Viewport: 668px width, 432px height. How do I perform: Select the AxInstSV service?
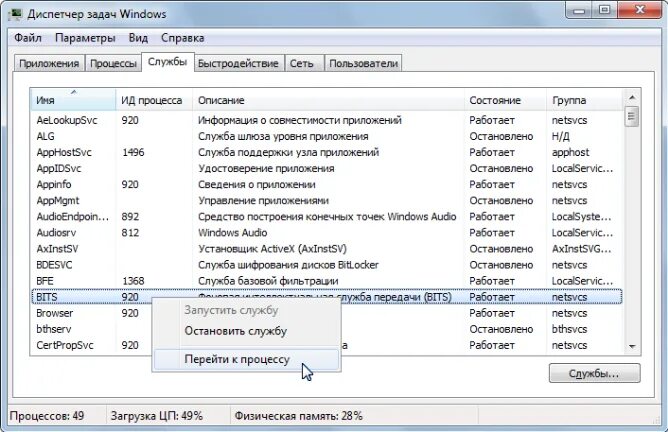pos(327,249)
